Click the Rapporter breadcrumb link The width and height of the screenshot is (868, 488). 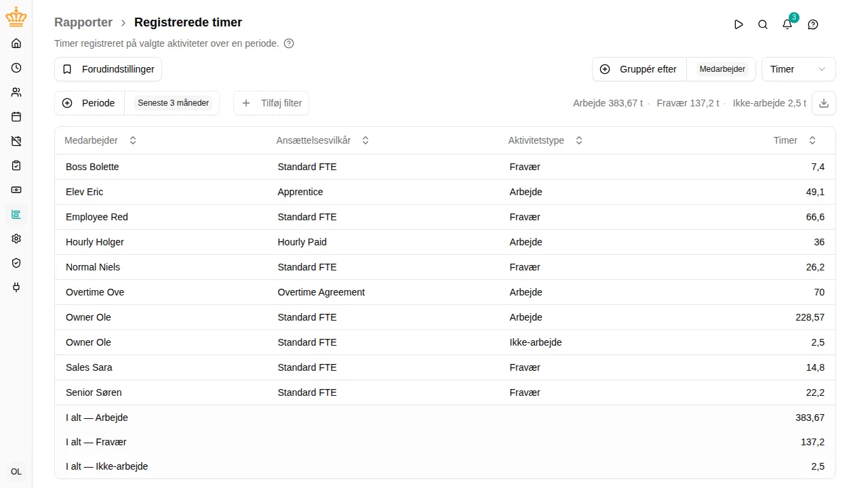(83, 22)
